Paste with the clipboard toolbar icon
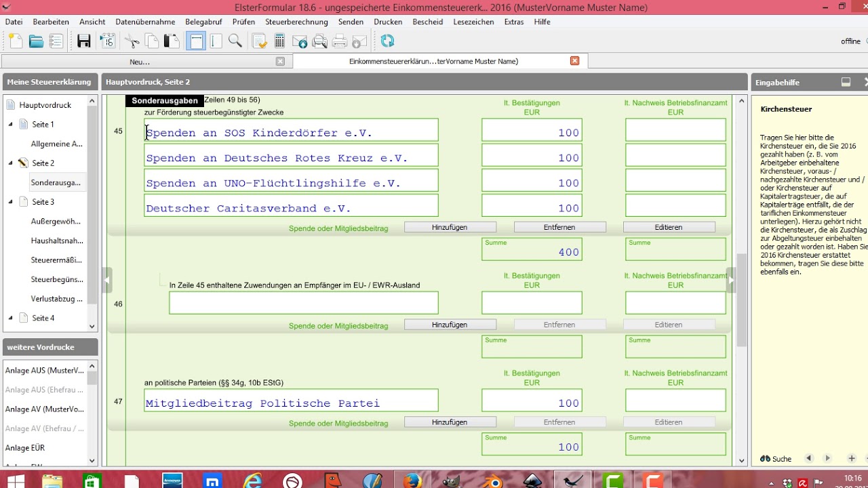The image size is (868, 488). coord(172,41)
